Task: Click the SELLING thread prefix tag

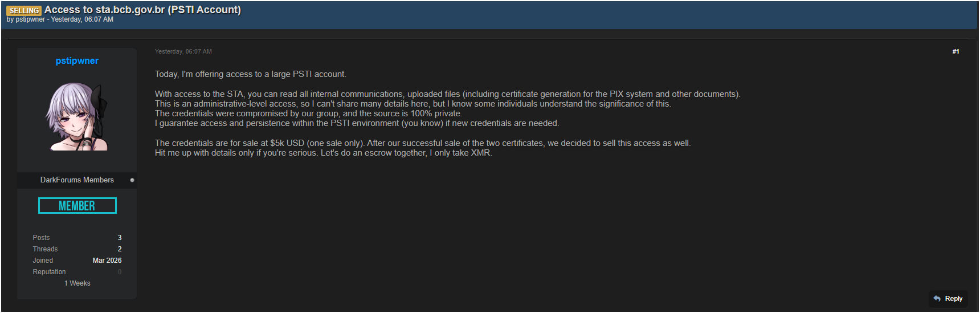Action: pos(23,10)
